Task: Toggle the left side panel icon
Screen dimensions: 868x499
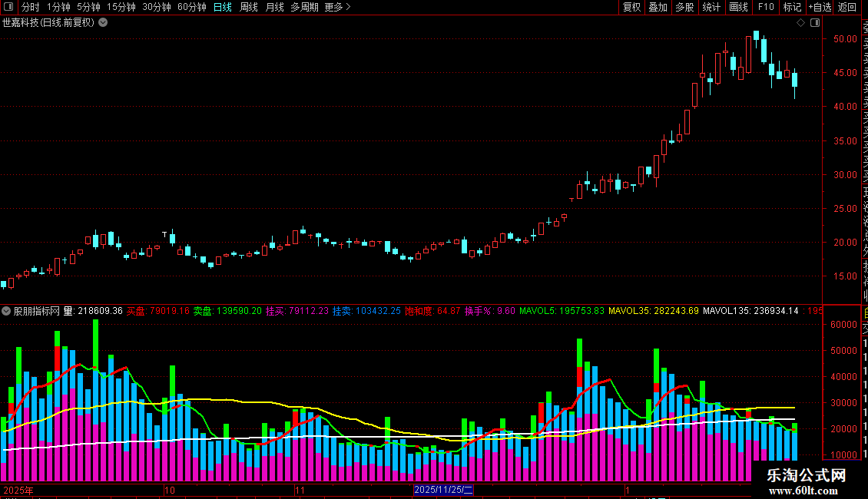Action: click(8, 7)
